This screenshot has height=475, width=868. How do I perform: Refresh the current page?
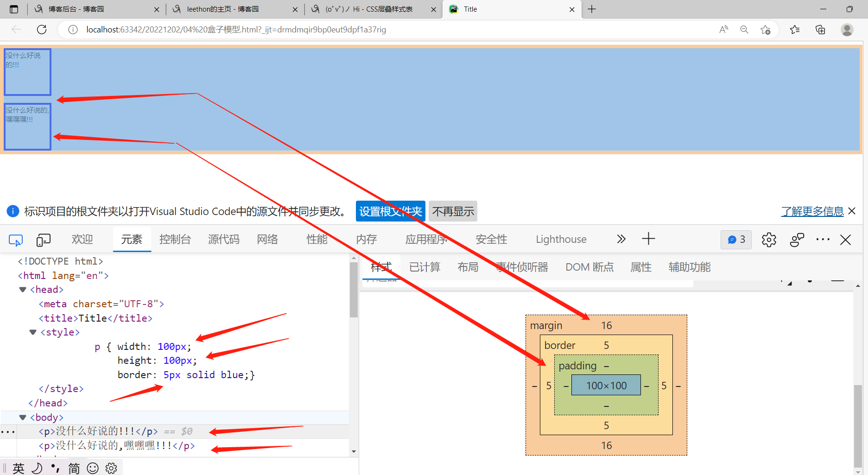(42, 30)
